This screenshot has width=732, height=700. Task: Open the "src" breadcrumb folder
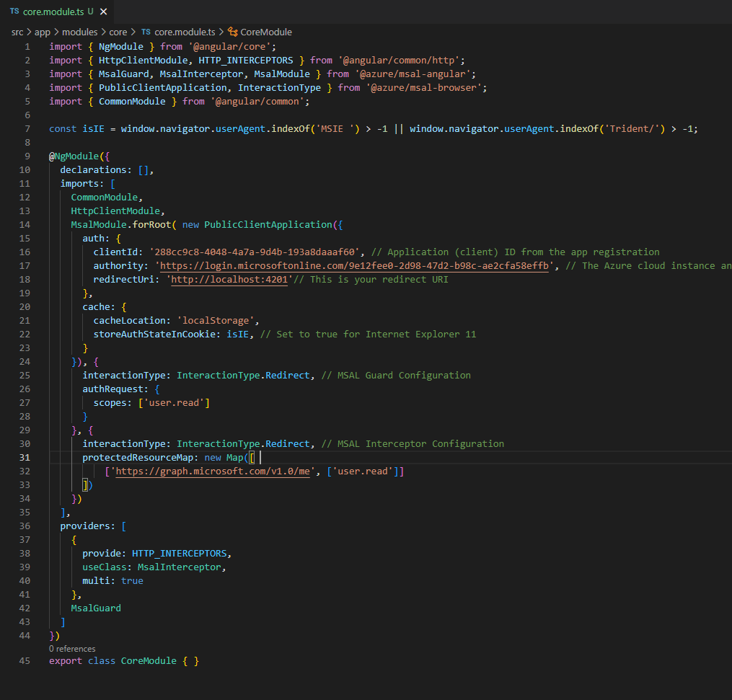17,32
